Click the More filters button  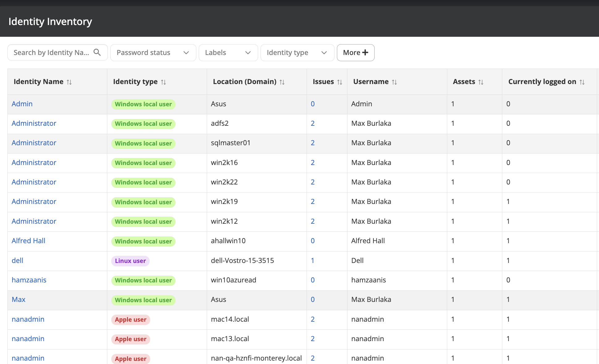355,53
